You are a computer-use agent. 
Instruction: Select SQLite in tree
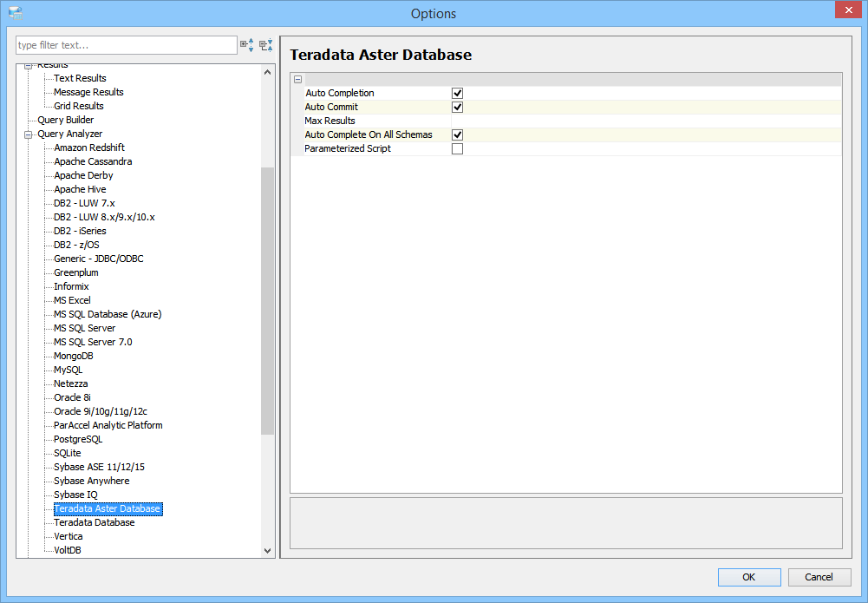click(68, 452)
